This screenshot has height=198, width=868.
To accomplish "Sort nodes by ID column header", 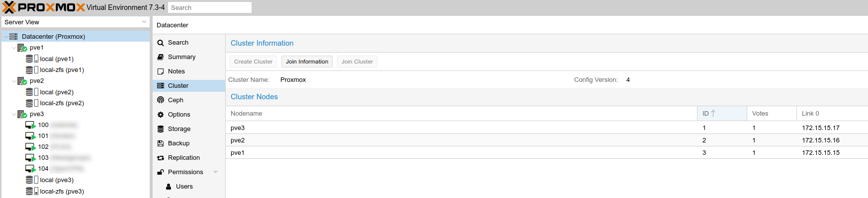I will [722, 113].
